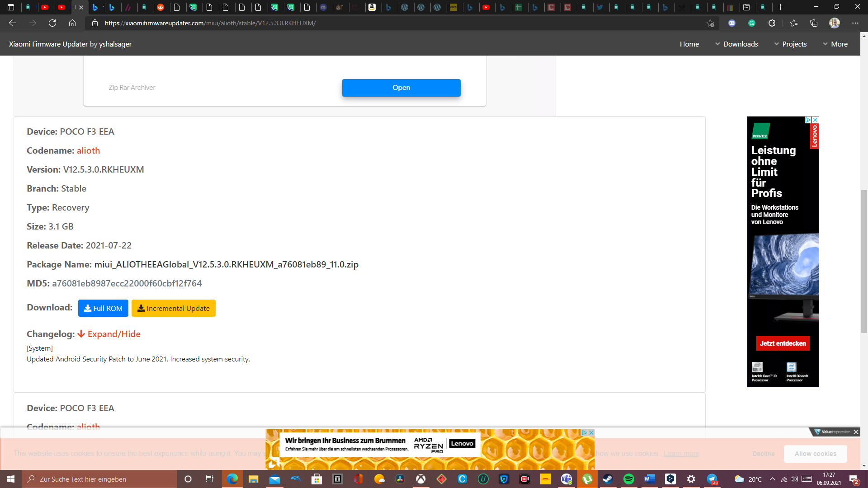The height and width of the screenshot is (488, 868).
Task: Click the MD5 hash value
Action: point(127,283)
